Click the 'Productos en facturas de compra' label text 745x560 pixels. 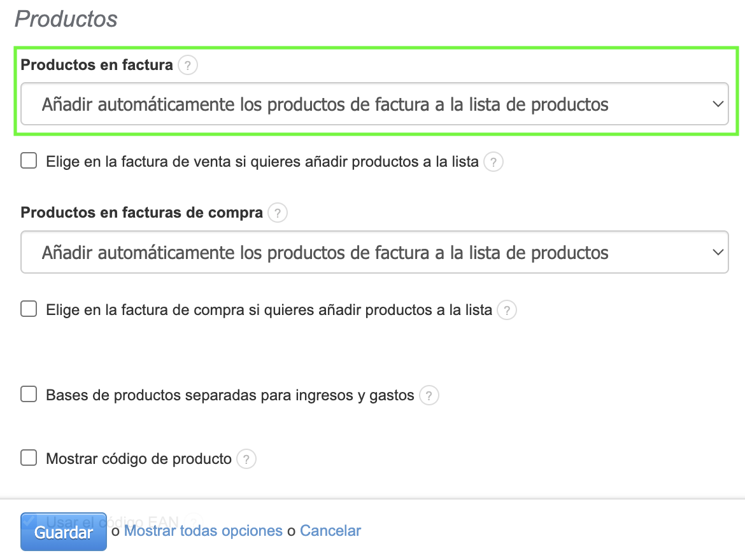point(141,213)
